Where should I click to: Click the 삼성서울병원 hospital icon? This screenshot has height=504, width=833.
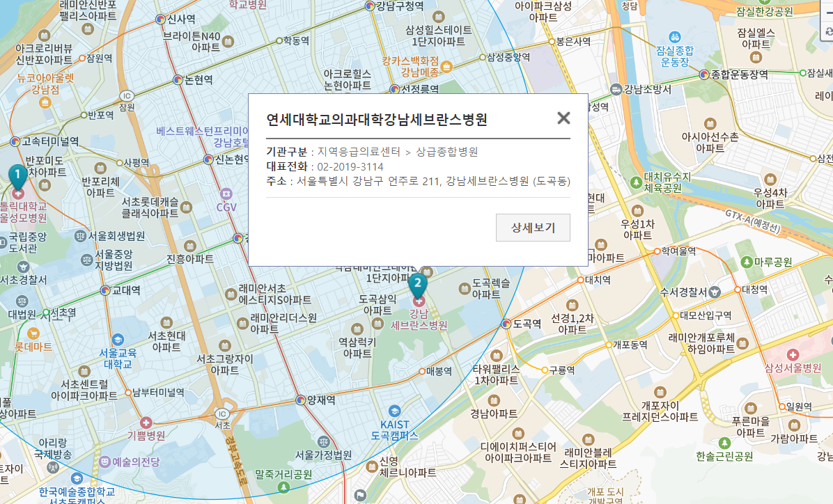pyautogui.click(x=793, y=355)
